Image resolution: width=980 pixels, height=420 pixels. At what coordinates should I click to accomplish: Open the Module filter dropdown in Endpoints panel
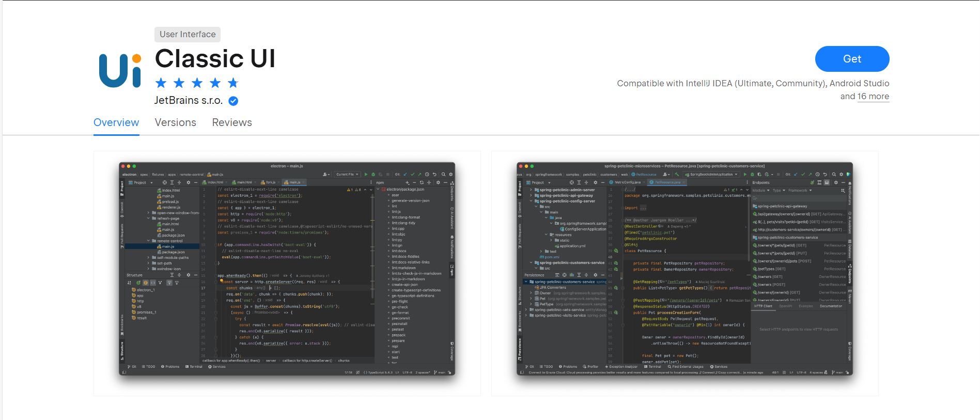[761, 191]
